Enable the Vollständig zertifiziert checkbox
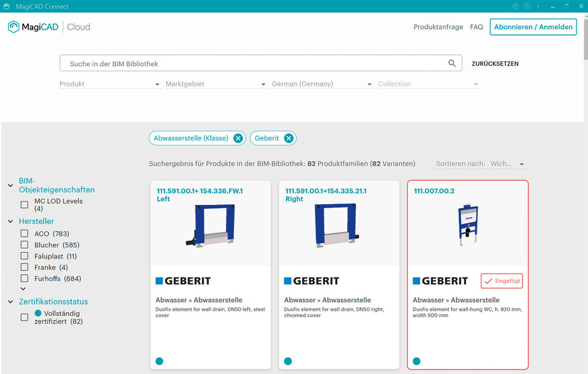588x374 pixels. 24,317
